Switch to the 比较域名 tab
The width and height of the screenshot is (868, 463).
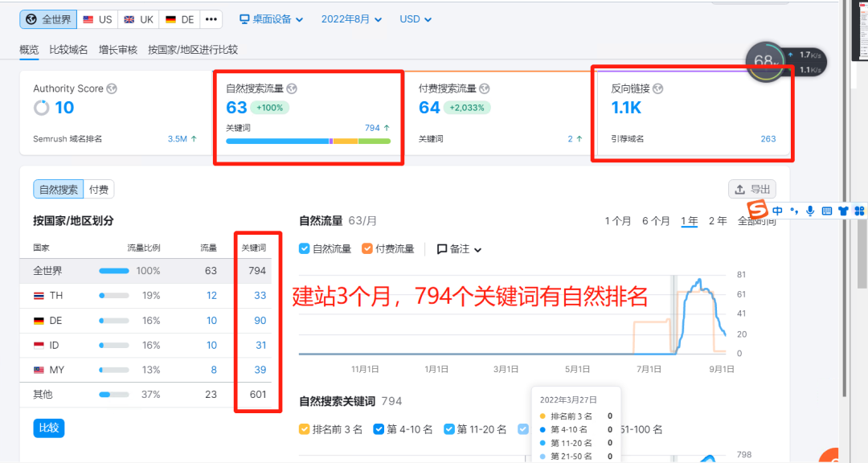point(69,49)
